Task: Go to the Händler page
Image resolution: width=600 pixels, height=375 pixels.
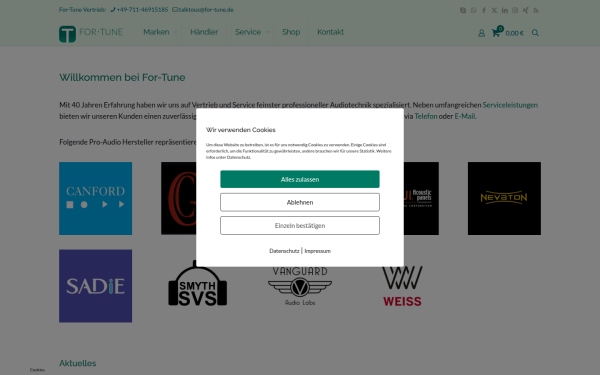Action: coord(204,32)
